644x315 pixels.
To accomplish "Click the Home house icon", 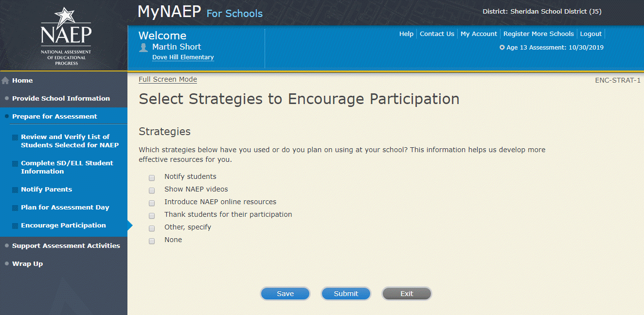I will (x=6, y=81).
